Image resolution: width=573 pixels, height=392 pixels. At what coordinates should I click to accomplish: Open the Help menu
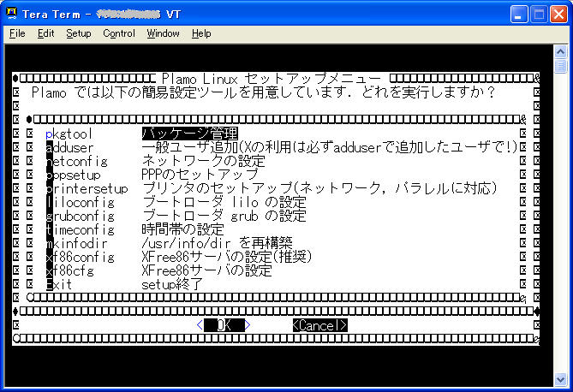point(201,33)
